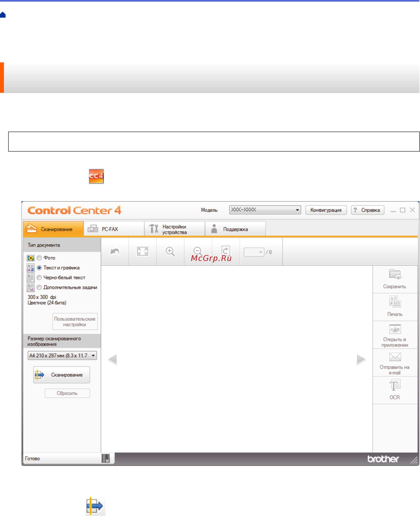Click the Открыть в приложении icon
Screen dimensions: 420x516
click(395, 329)
